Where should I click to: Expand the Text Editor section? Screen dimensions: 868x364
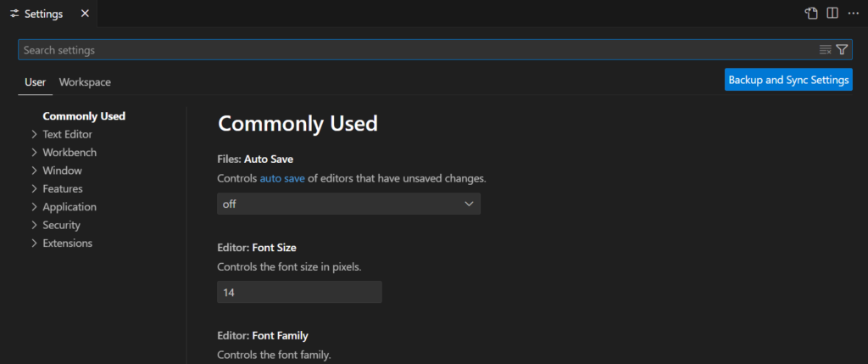(35, 134)
